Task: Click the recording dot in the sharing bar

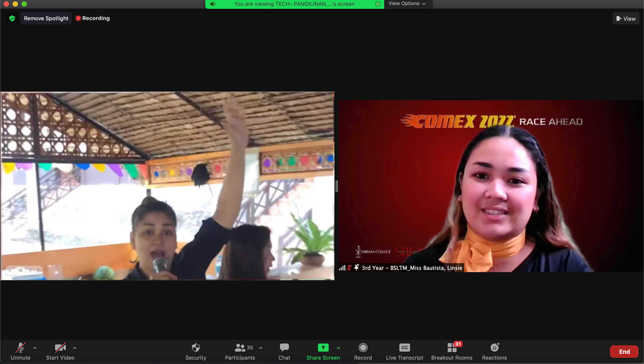Action: (x=378, y=4)
